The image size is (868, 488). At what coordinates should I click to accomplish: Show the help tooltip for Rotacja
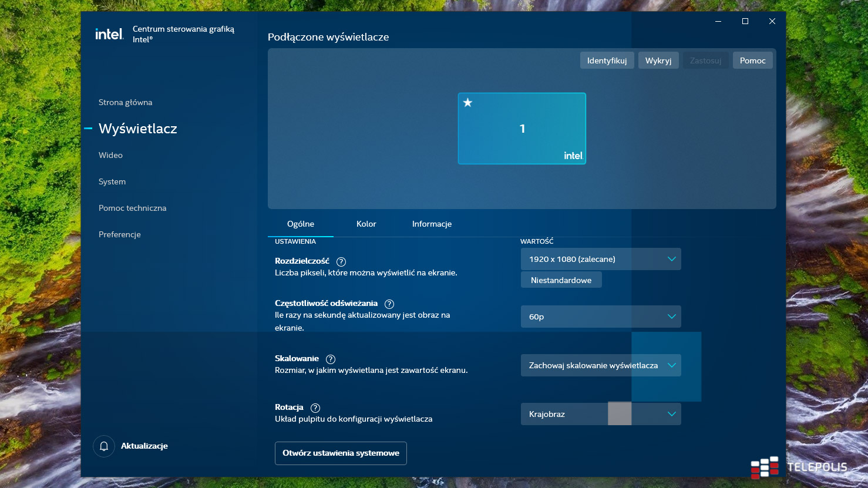(x=315, y=408)
